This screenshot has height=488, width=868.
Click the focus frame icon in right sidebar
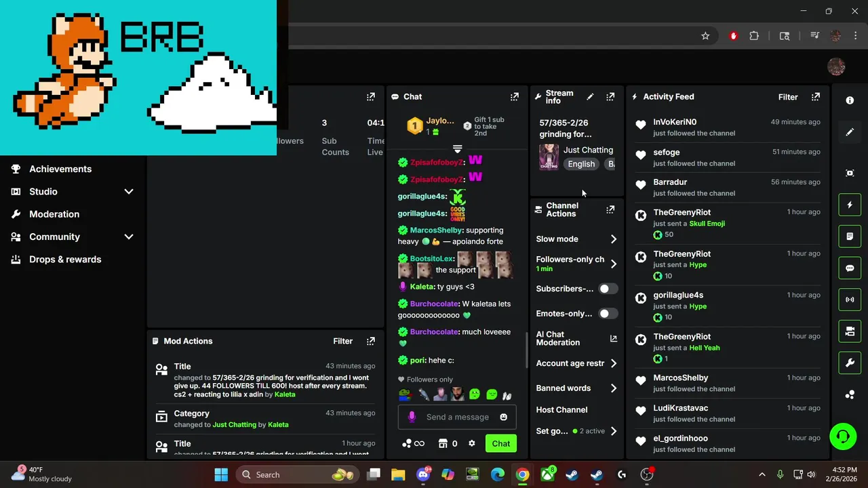click(x=850, y=173)
